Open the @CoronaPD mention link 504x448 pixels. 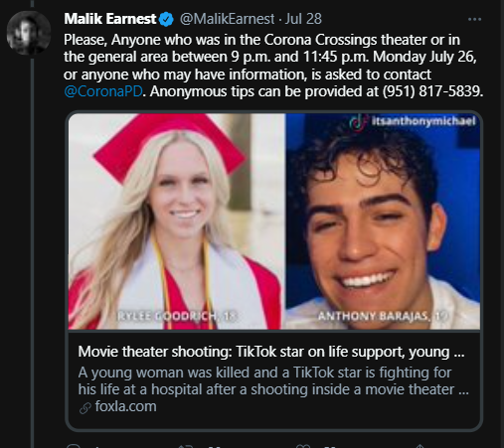coord(103,91)
